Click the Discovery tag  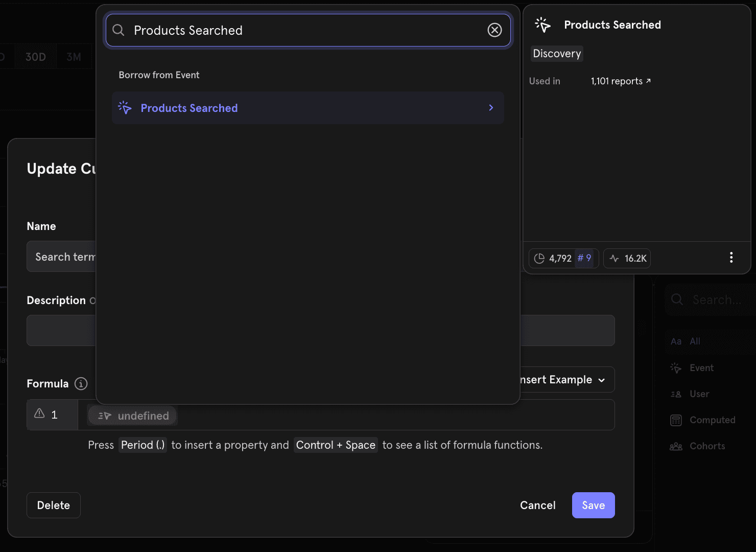coord(557,54)
